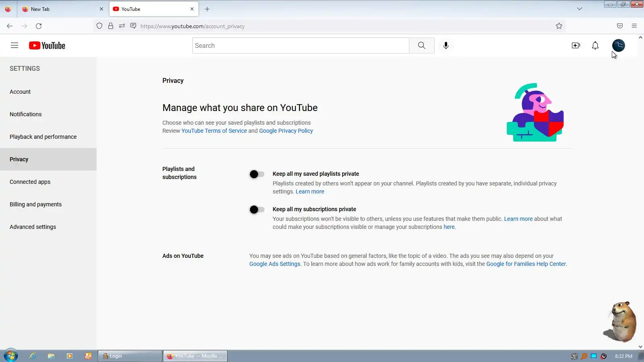Start voice search with the microphone icon
This screenshot has width=644, height=362.
pyautogui.click(x=446, y=45)
